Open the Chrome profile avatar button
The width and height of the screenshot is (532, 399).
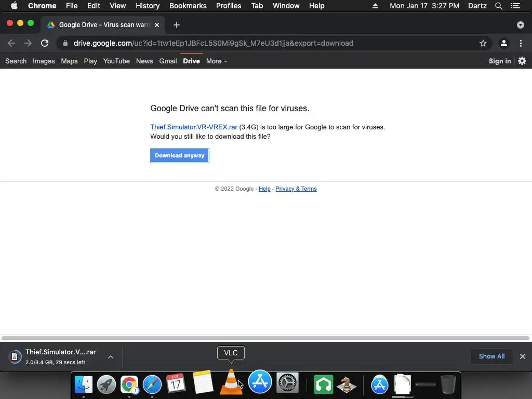(x=504, y=43)
